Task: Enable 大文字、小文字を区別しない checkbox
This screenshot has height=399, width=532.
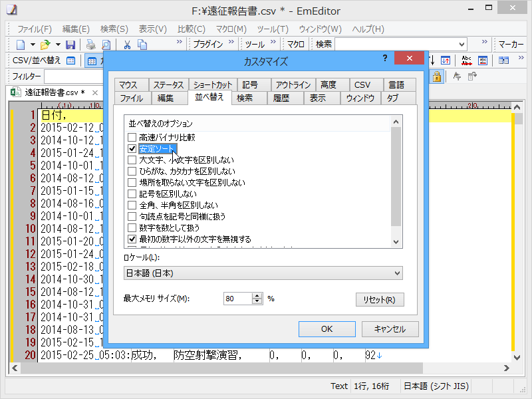Action: [132, 160]
